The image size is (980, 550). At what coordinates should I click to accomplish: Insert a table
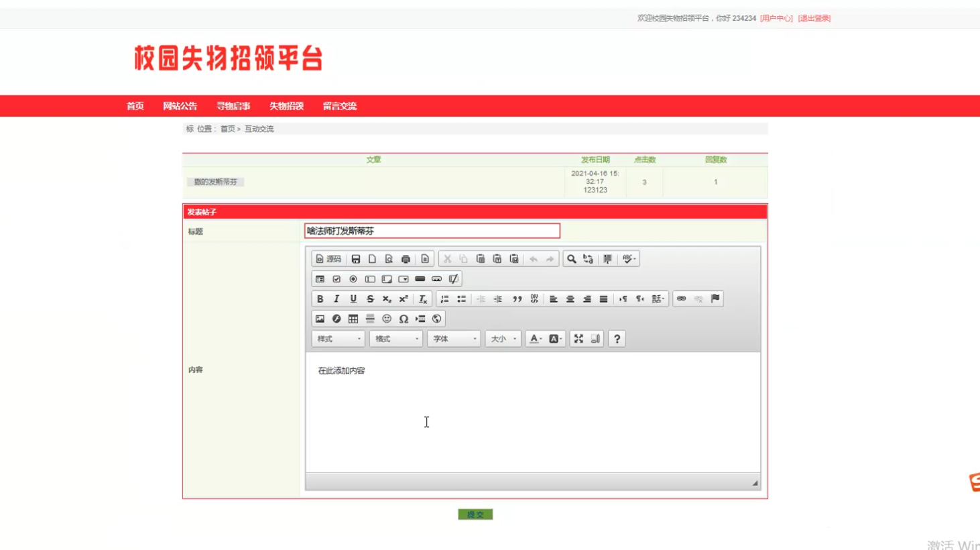pyautogui.click(x=353, y=319)
